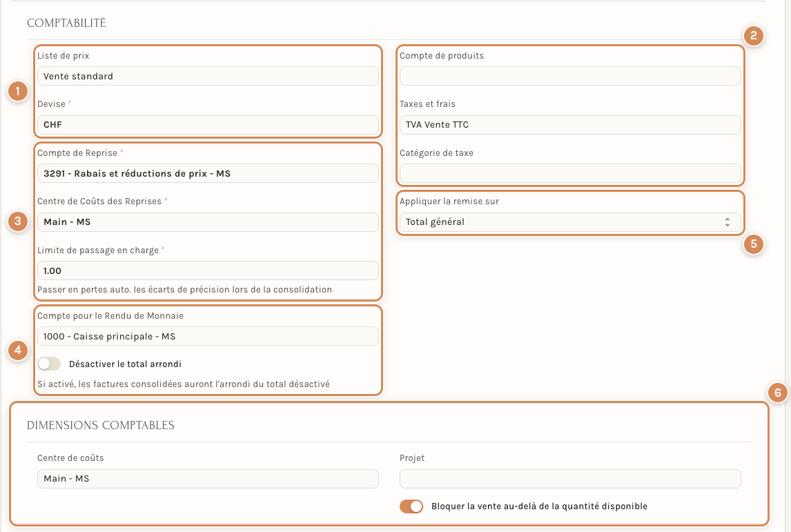Viewport: 791px width, 532px height.
Task: Click the Liste de prix field
Action: click(208, 76)
